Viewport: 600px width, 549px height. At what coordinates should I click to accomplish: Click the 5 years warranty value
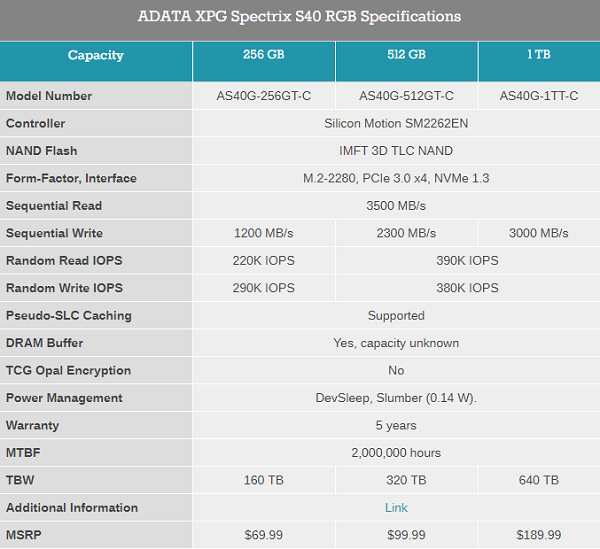click(x=396, y=425)
